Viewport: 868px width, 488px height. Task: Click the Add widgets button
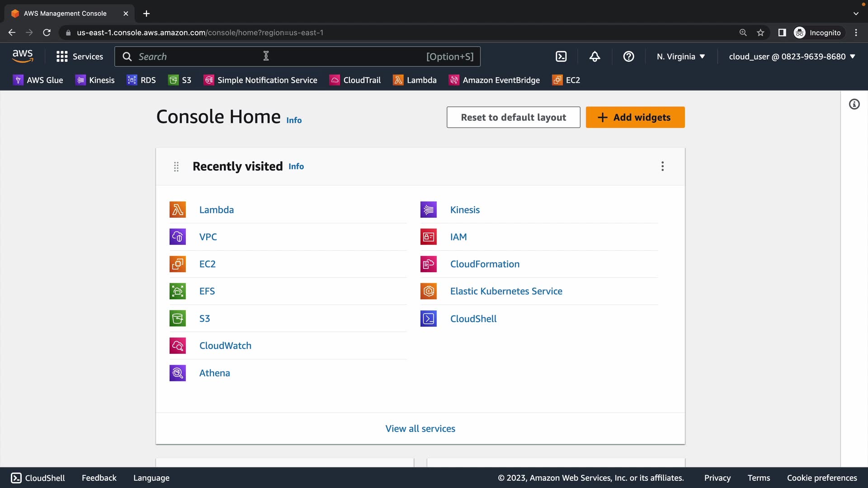(635, 117)
